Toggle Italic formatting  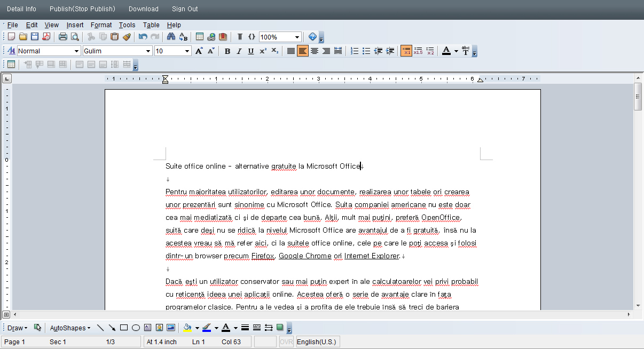(239, 51)
